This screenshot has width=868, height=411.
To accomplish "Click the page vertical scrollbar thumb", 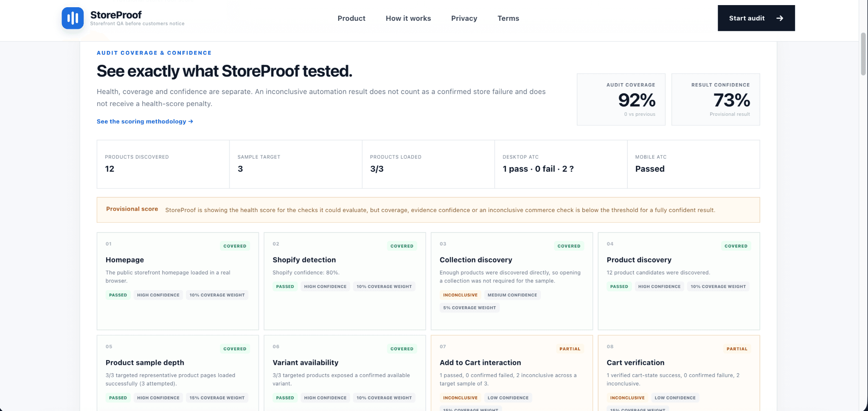I will click(x=863, y=54).
